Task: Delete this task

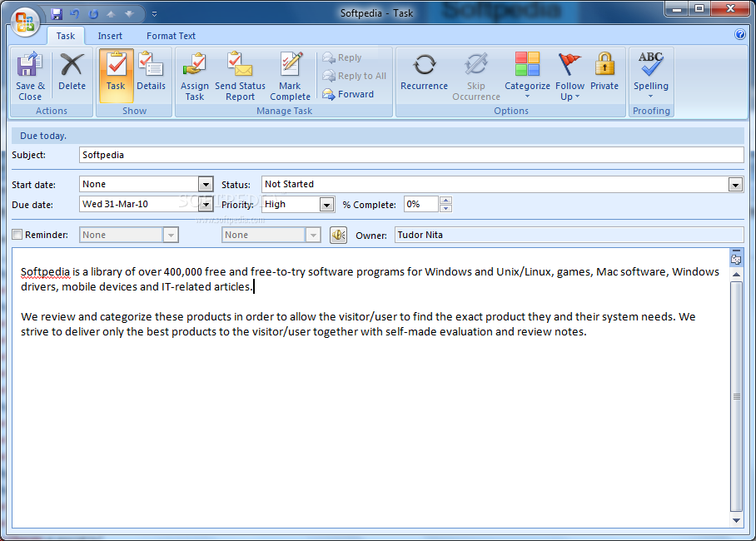Action: tap(72, 72)
